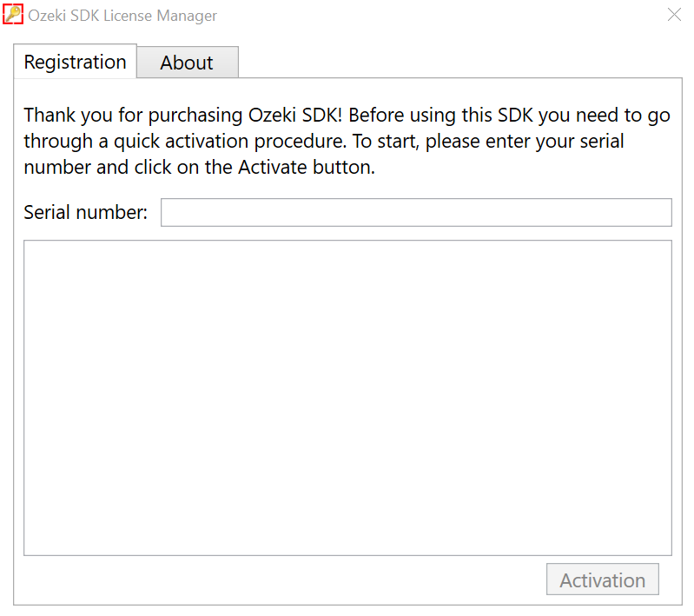Click the key icon in title bar

13,14
